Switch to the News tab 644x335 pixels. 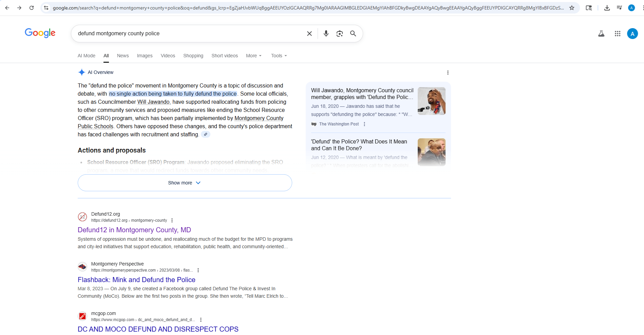123,56
